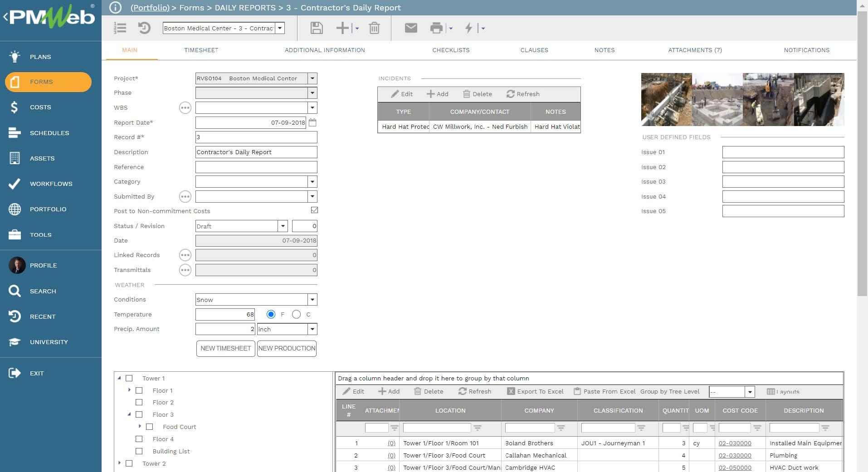Open weather Conditions dropdown
Viewport: 868px width, 472px height.
pyautogui.click(x=312, y=300)
